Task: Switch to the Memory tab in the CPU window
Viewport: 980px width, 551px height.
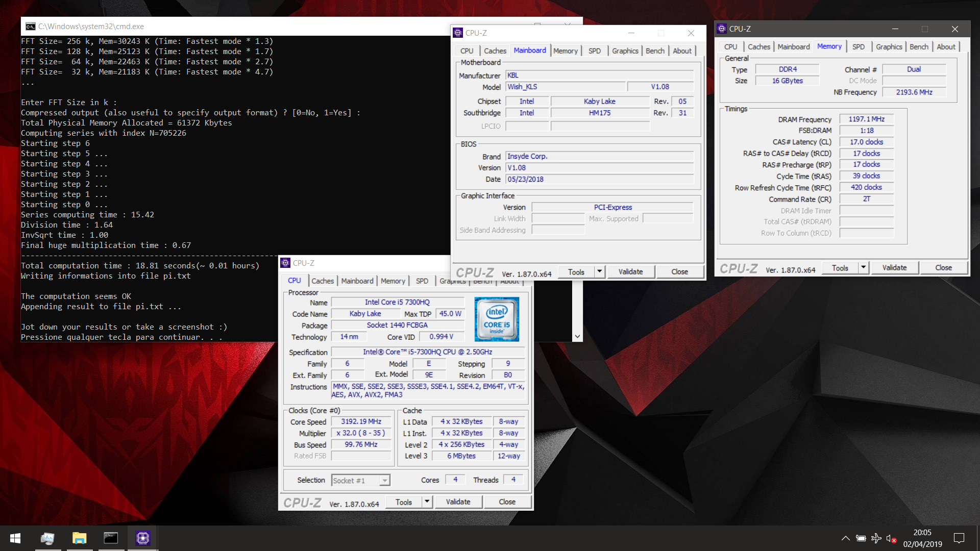Action: (x=393, y=281)
